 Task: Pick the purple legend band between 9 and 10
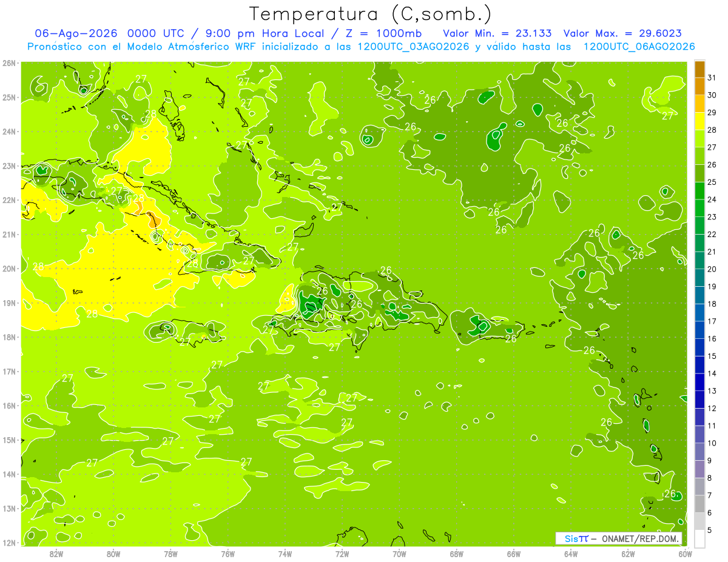(x=699, y=452)
